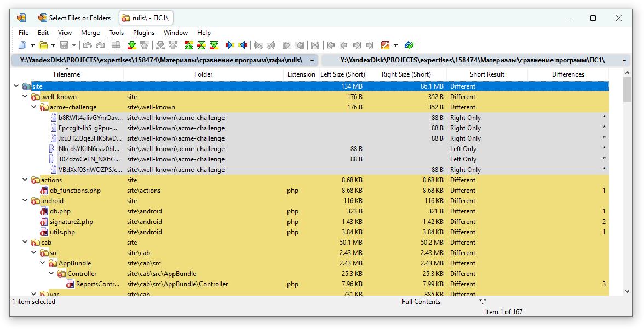Switch to Select Files or Folders tab
644x329 pixels.
tap(74, 18)
